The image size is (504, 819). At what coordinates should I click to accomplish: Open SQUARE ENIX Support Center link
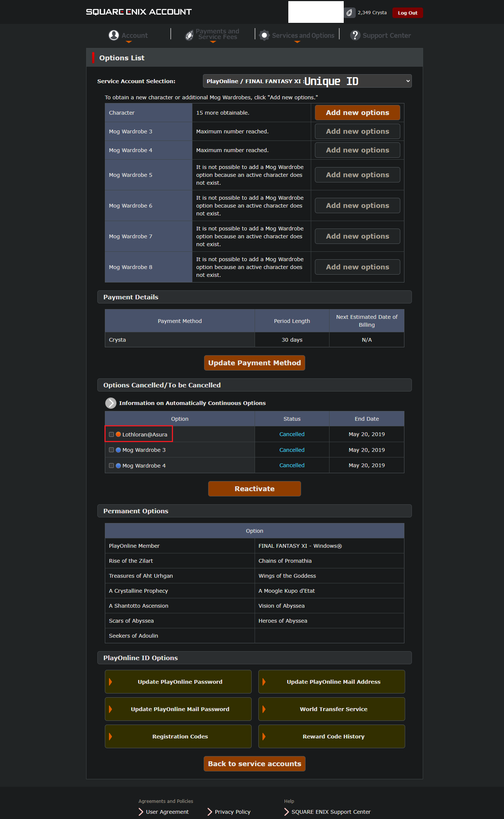(331, 812)
